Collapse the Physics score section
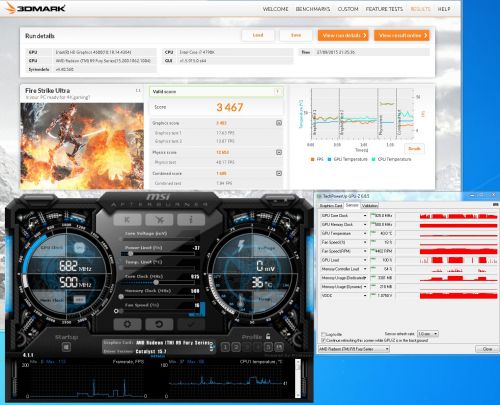This screenshot has height=405, width=500. coord(279,152)
